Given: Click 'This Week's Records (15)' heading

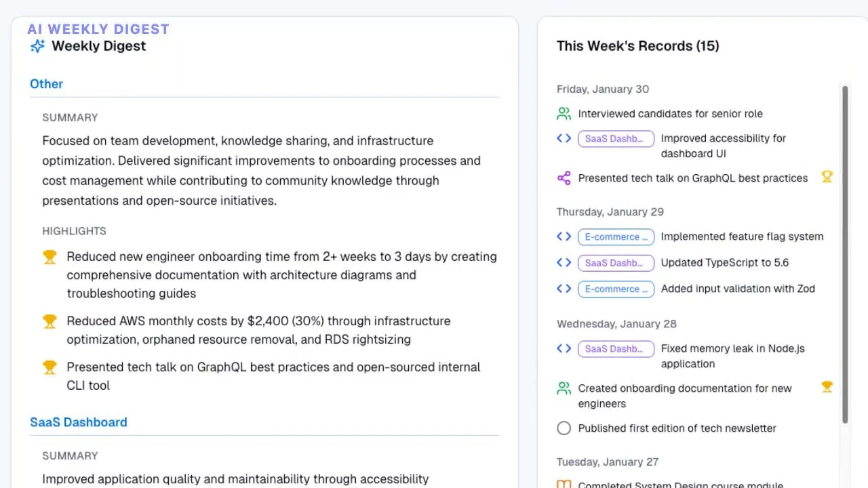Looking at the screenshot, I should click(638, 46).
